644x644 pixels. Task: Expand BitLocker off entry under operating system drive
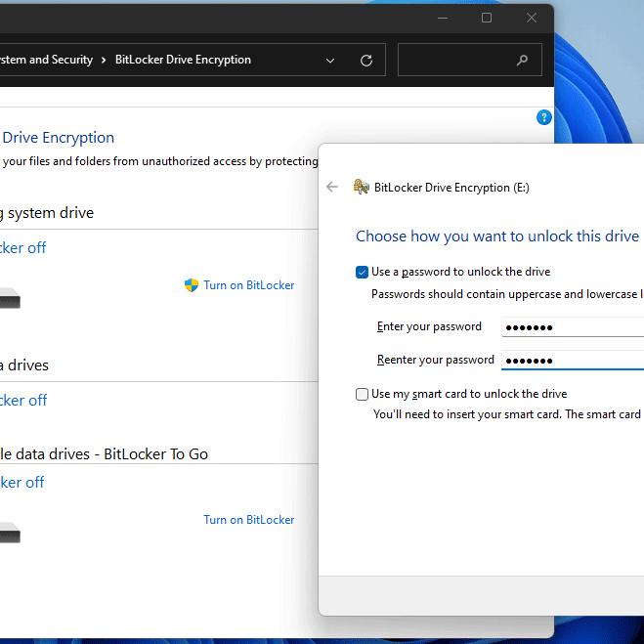pyautogui.click(x=23, y=248)
